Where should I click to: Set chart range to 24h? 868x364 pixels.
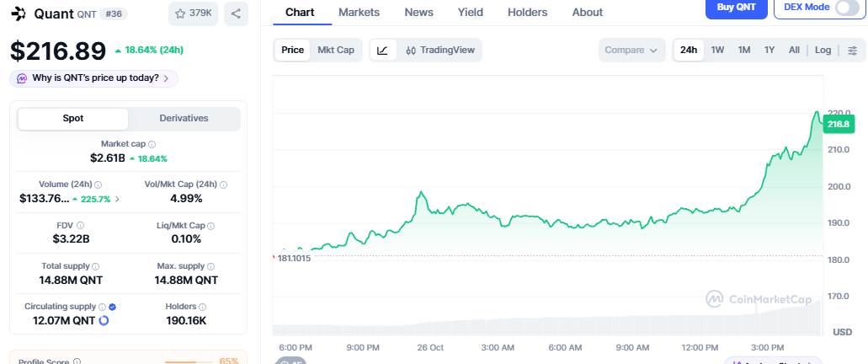click(x=689, y=50)
